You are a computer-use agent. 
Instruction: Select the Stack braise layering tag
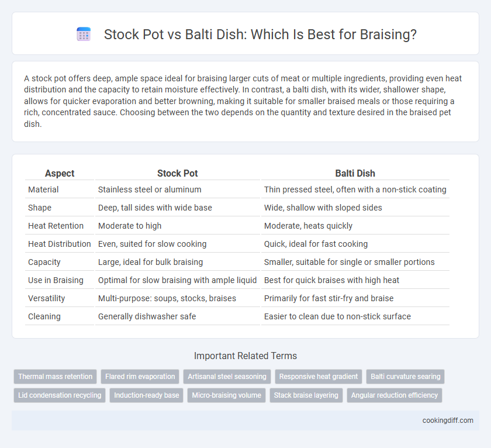click(306, 395)
